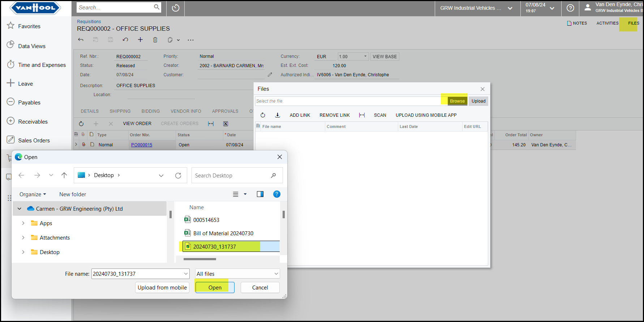Image resolution: width=644 pixels, height=322 pixels.
Task: Expand the Attachments folder in tree
Action: coord(23,238)
